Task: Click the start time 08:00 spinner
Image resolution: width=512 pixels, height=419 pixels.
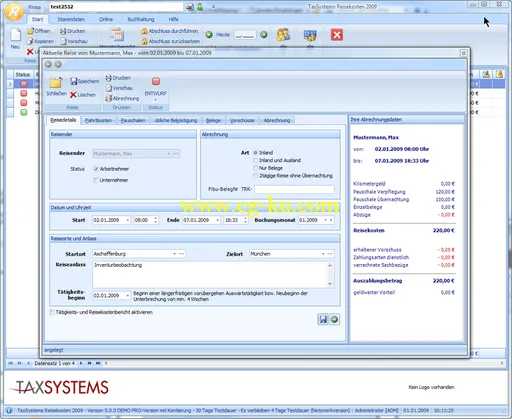Action: (x=155, y=220)
